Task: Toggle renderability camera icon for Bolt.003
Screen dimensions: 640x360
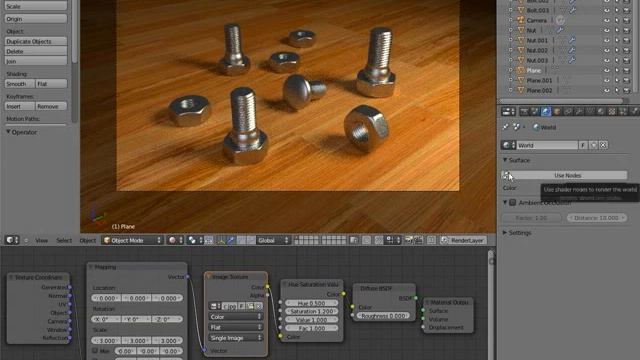Action: [x=627, y=10]
